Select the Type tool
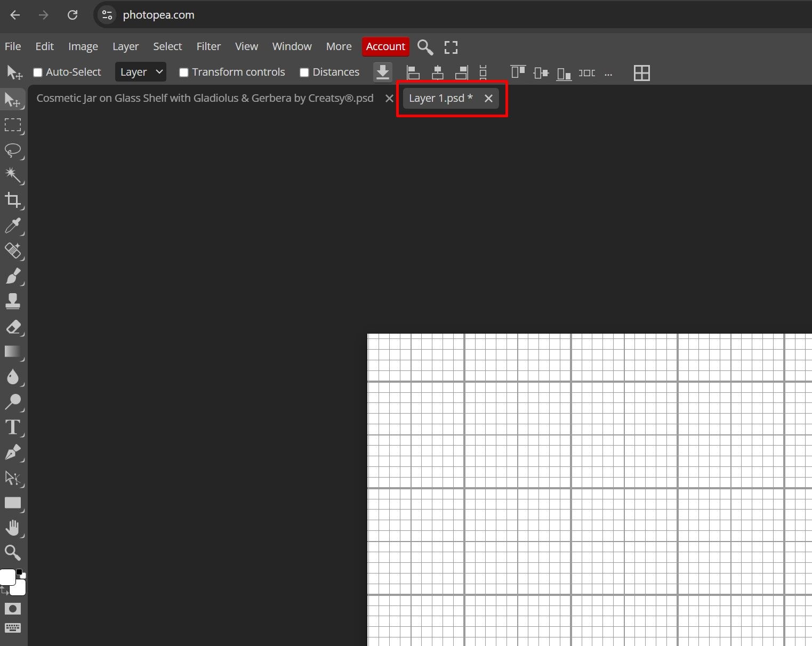 [x=13, y=427]
